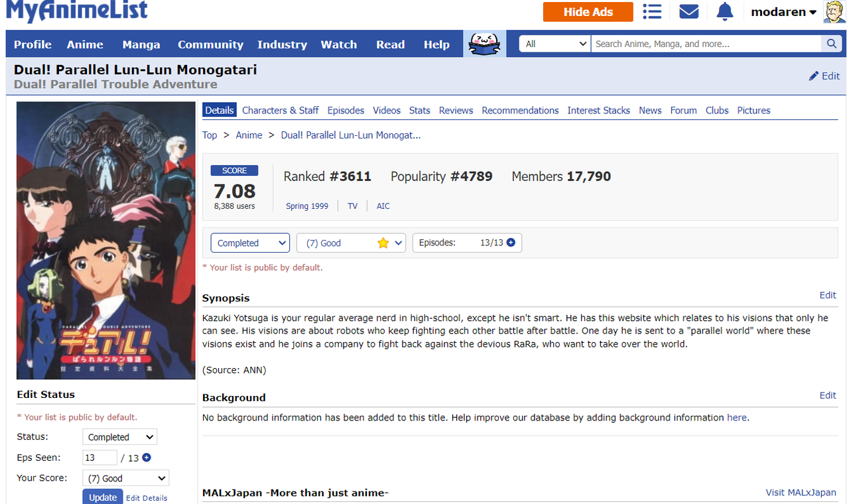This screenshot has width=849, height=504.
Task: Open the Industry menu
Action: pos(282,44)
